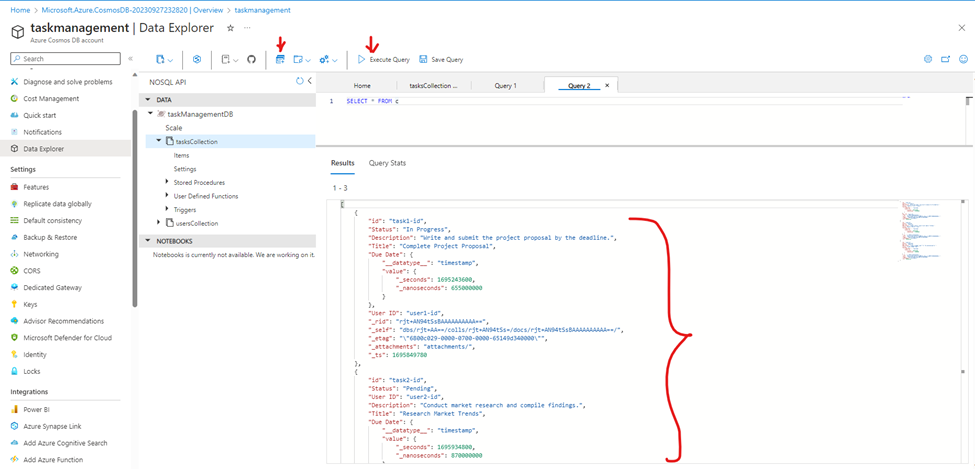The width and height of the screenshot is (975, 469).
Task: Click the New Notebook icon in toolbar
Action: coord(226,59)
